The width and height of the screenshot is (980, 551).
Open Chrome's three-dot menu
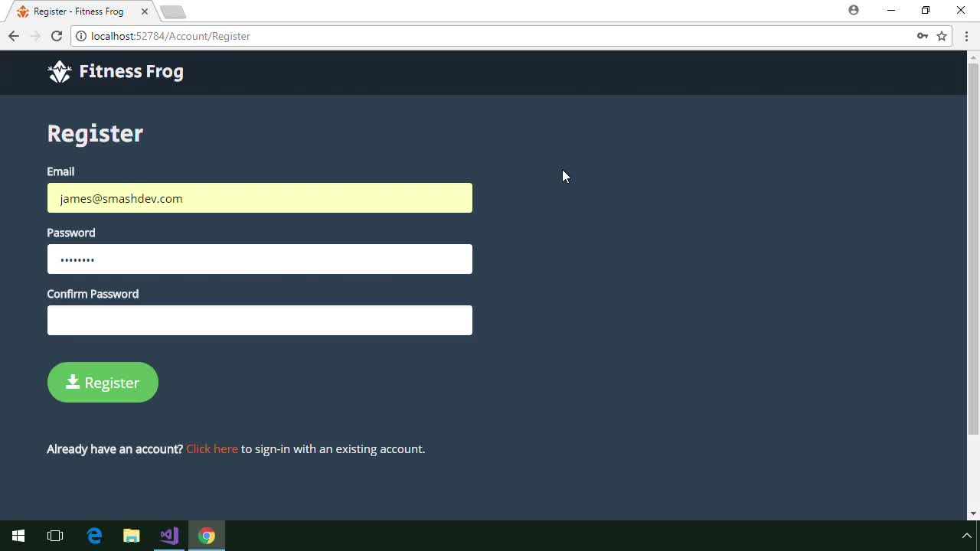coord(965,36)
